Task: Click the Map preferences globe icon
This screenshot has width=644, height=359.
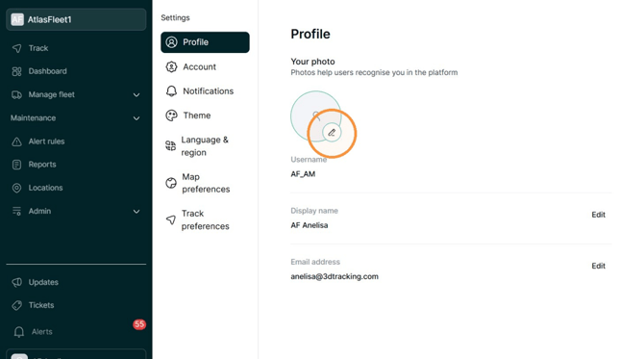Action: (171, 183)
